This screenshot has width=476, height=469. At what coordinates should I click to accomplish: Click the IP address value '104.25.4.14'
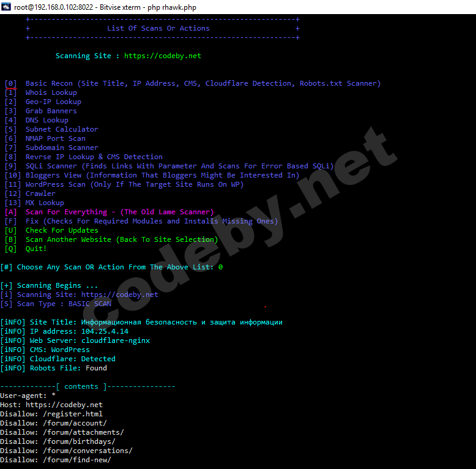click(105, 331)
